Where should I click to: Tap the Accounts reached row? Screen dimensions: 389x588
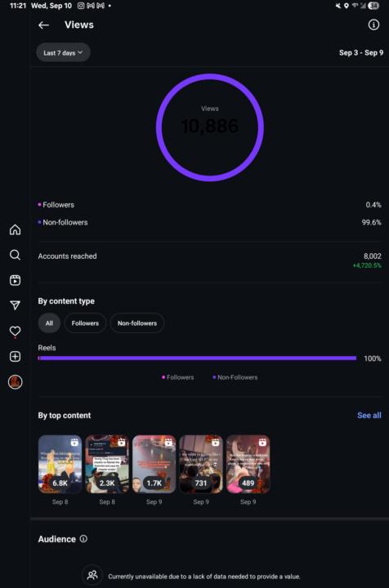click(209, 261)
